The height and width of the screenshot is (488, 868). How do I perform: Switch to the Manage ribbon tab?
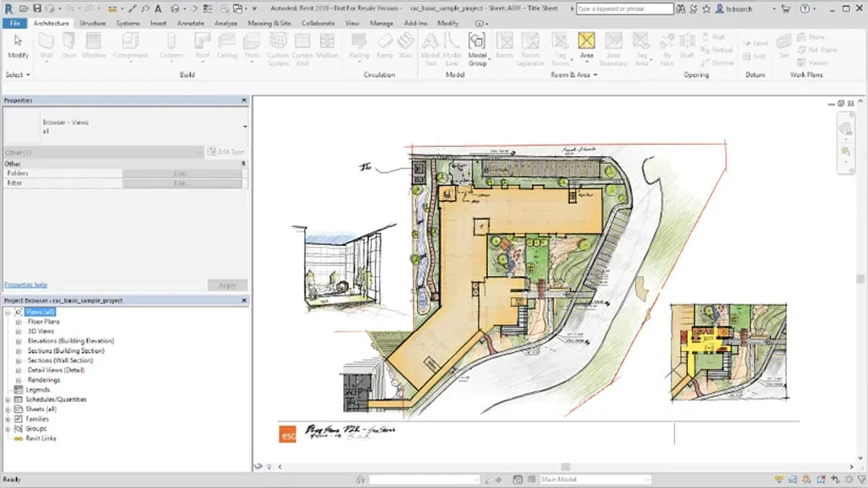click(x=382, y=23)
